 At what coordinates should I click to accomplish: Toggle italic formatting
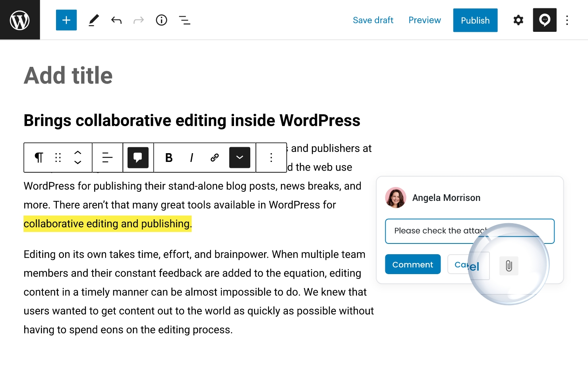191,158
